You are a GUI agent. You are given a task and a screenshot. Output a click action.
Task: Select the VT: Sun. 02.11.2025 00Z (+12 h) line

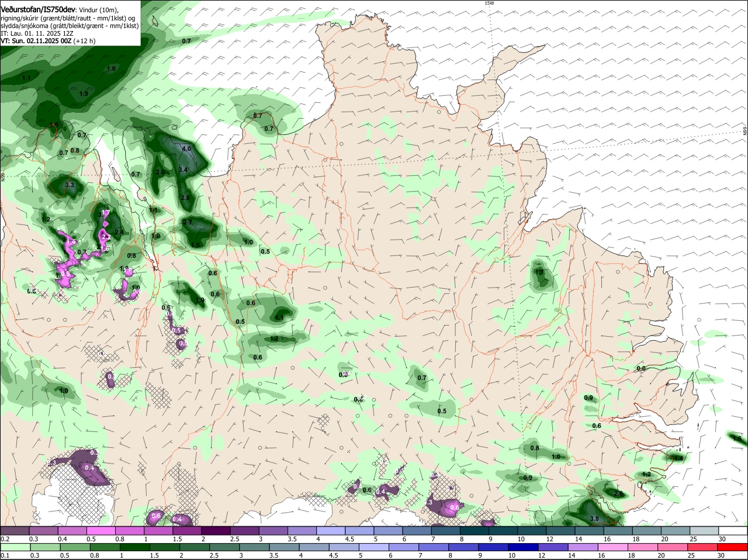48,41
